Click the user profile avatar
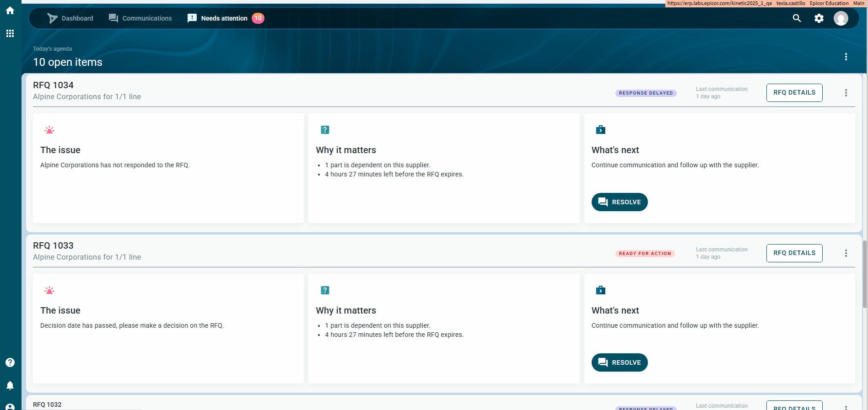The height and width of the screenshot is (410, 868). tap(841, 18)
